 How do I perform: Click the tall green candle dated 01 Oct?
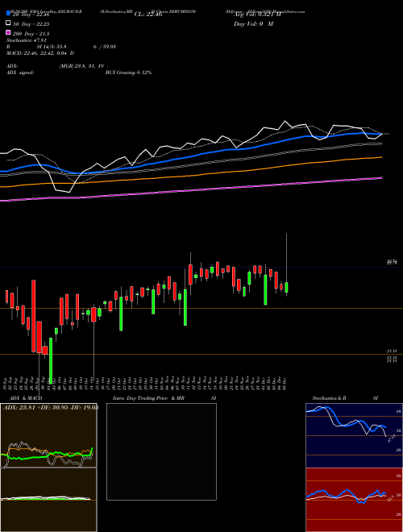pos(51,360)
